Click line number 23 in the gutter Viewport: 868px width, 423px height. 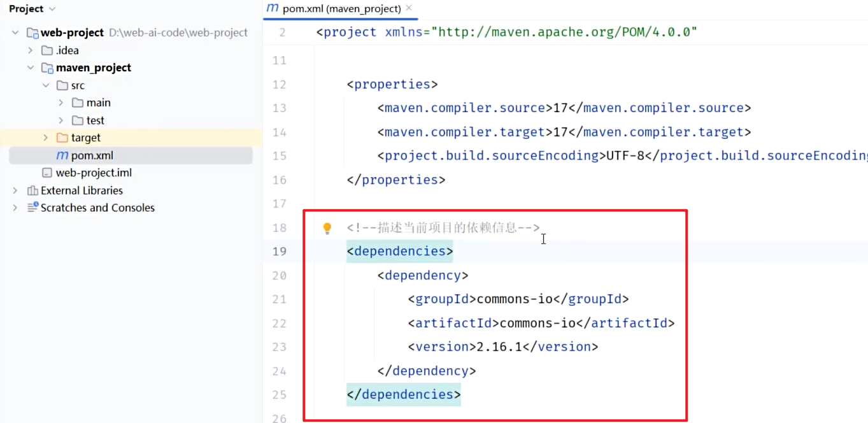pos(279,347)
